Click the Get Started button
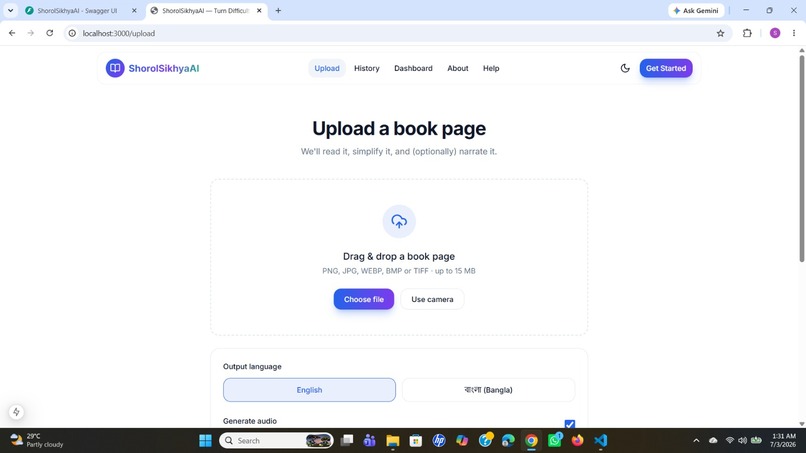This screenshot has width=806, height=453. coord(666,68)
